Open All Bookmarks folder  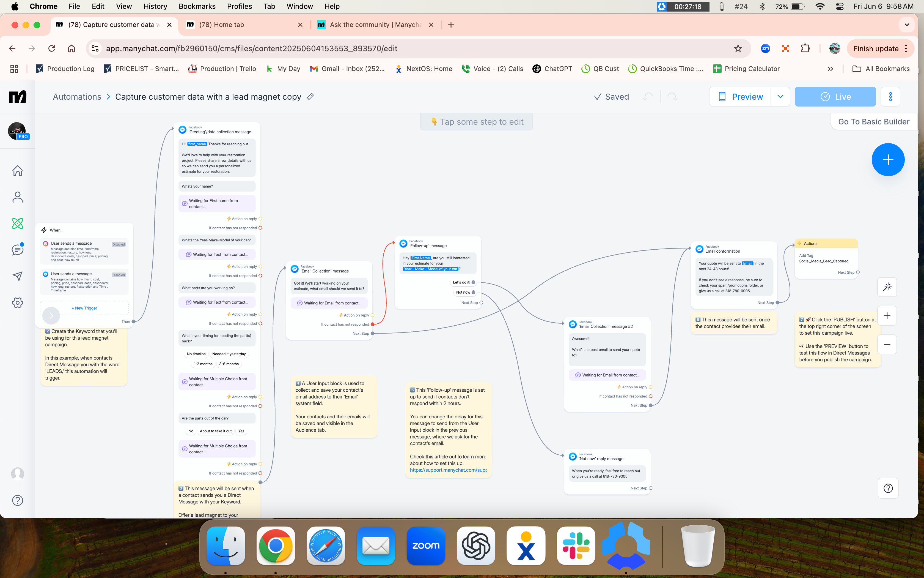point(881,69)
